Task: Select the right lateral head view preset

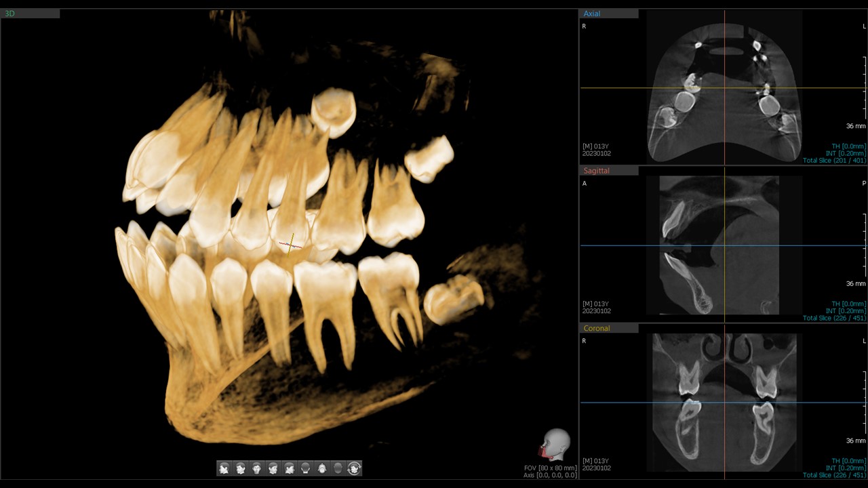Action: 224,468
